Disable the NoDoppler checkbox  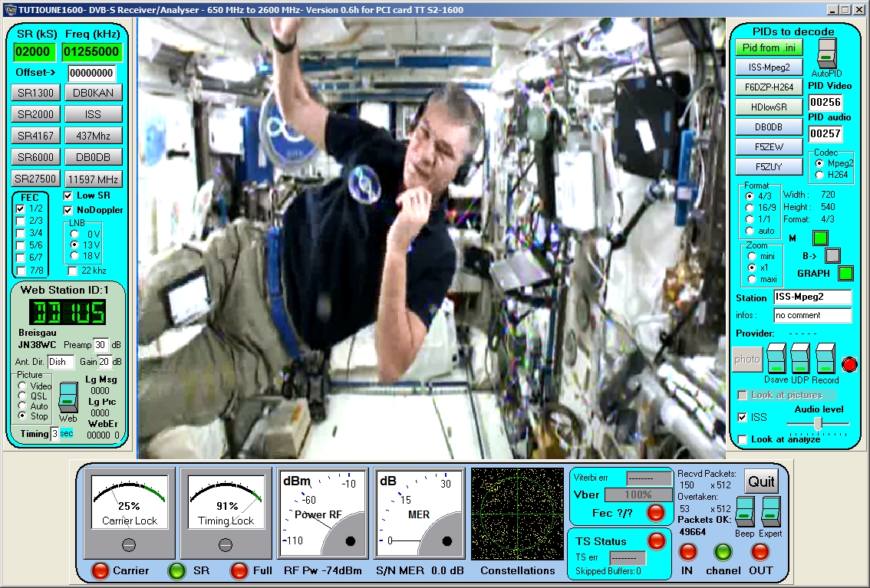(x=68, y=210)
